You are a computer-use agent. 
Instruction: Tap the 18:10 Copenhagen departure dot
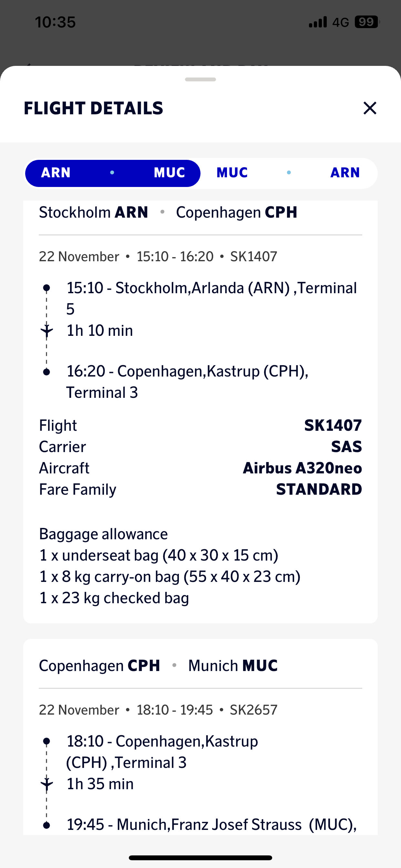click(x=47, y=741)
